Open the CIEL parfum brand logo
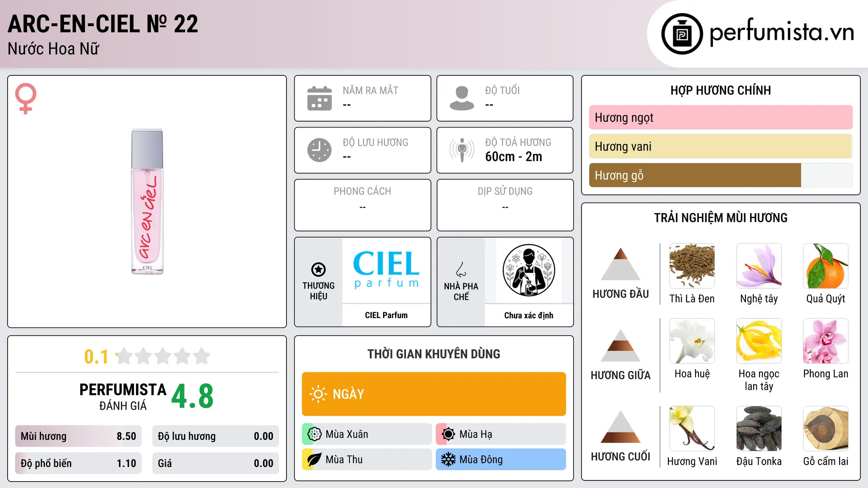 pos(386,270)
